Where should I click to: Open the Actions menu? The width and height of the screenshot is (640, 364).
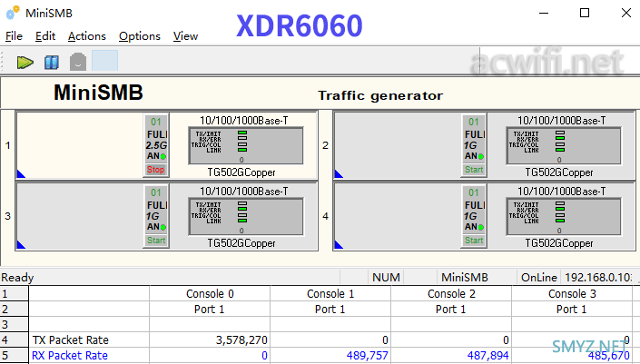tap(87, 36)
